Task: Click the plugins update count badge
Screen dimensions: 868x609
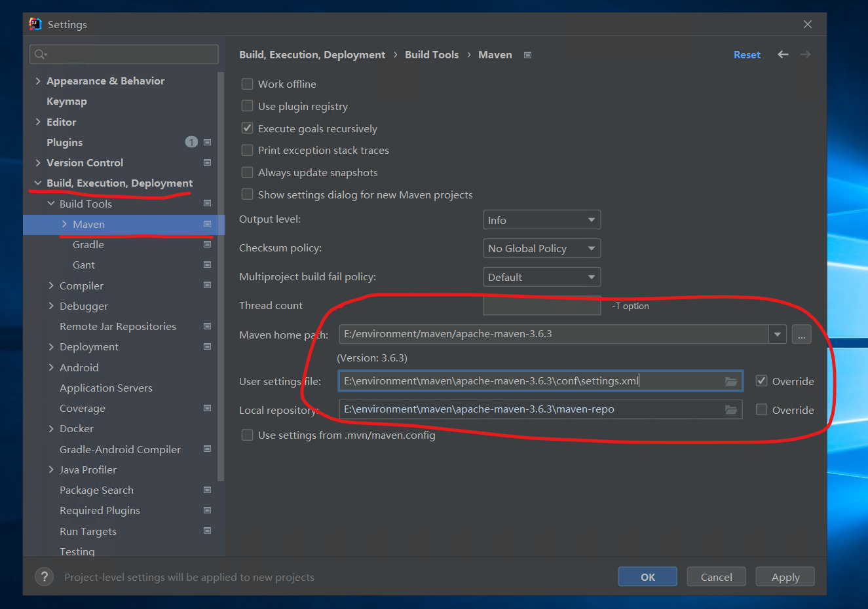Action: [191, 142]
